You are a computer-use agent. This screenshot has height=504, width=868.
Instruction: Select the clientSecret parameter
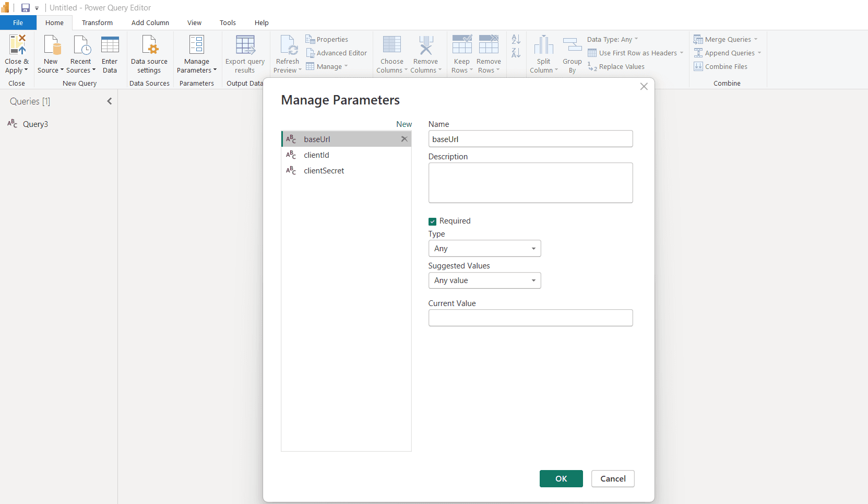pyautogui.click(x=347, y=171)
